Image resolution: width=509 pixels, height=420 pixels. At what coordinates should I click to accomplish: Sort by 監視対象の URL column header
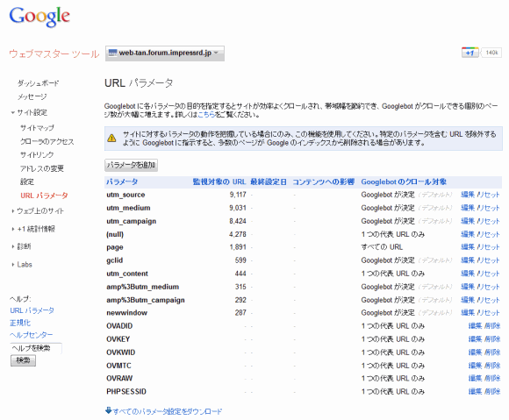tap(219, 182)
